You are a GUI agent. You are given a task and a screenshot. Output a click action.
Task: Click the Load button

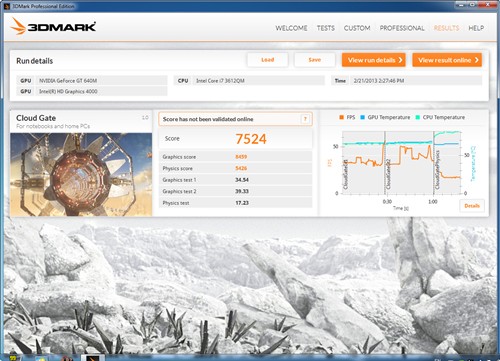[268, 60]
